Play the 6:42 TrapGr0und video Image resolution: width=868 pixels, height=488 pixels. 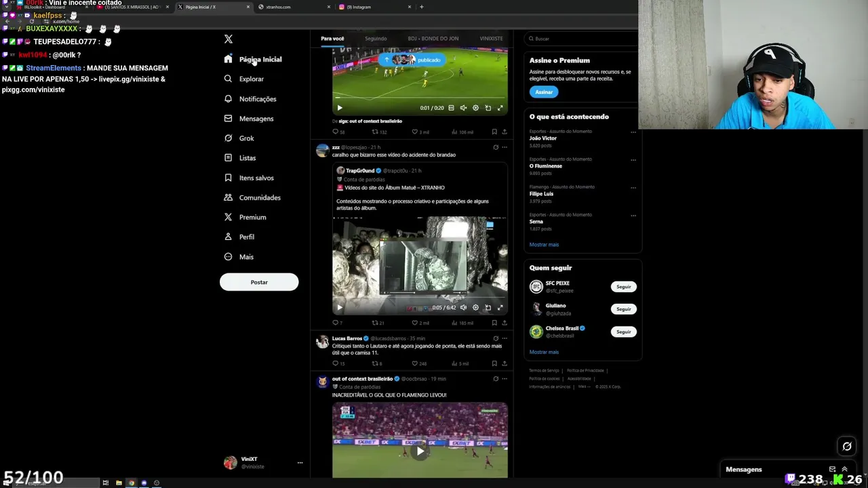pos(340,307)
